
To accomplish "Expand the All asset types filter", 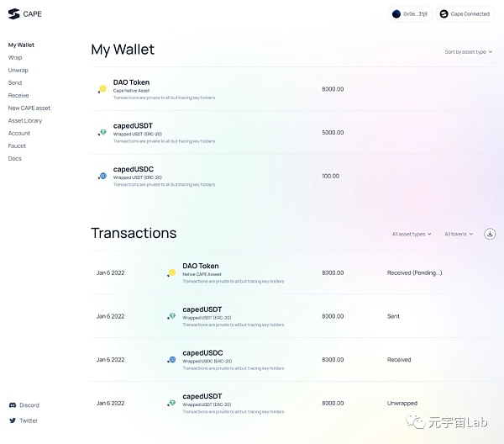I will (413, 234).
